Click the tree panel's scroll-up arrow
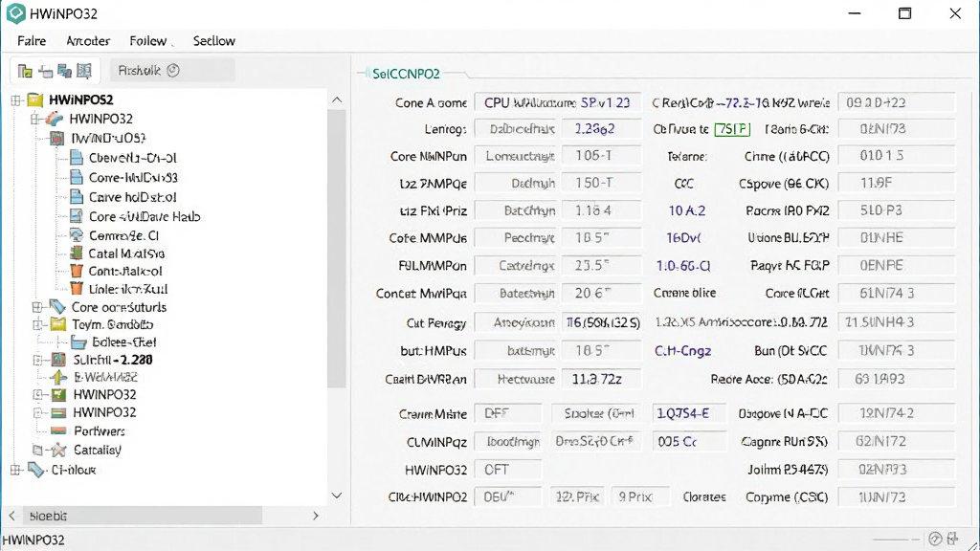The image size is (980, 551). [337, 99]
